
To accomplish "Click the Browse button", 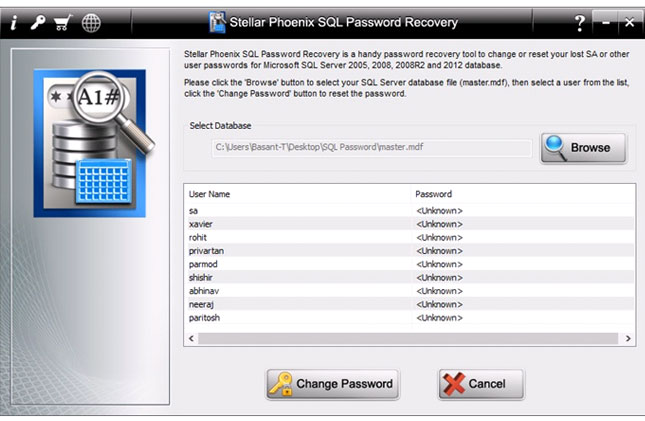I will point(583,148).
